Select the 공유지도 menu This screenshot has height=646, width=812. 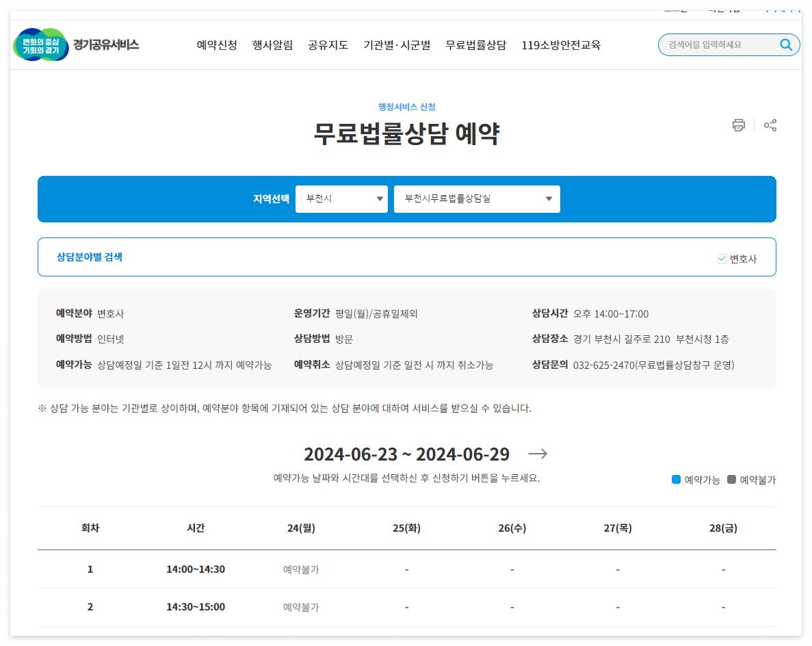(x=327, y=44)
